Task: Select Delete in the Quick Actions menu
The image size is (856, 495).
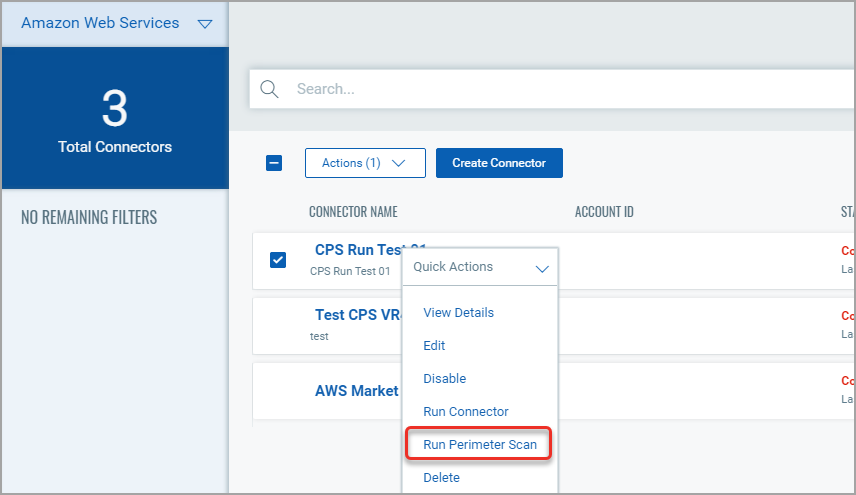Action: (x=441, y=477)
